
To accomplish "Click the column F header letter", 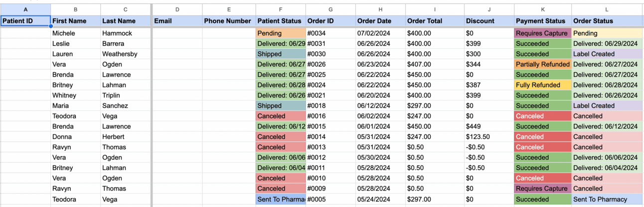I will click(x=281, y=9).
